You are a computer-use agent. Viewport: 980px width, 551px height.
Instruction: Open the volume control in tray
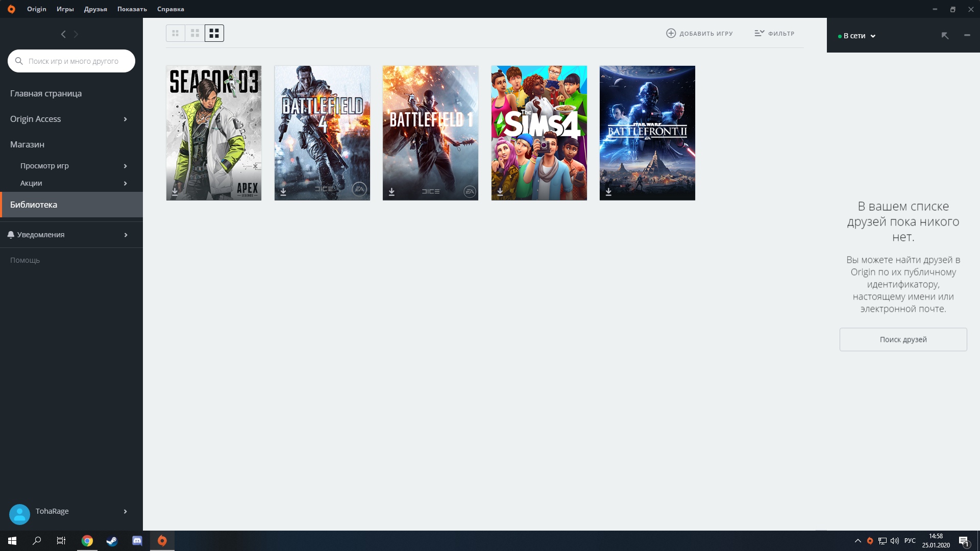[895, 541]
